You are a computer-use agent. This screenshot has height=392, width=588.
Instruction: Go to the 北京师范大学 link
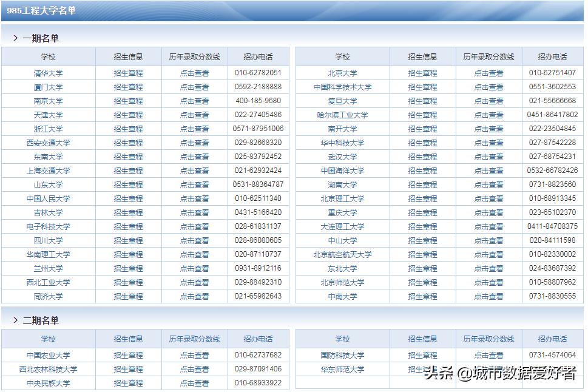tap(343, 282)
